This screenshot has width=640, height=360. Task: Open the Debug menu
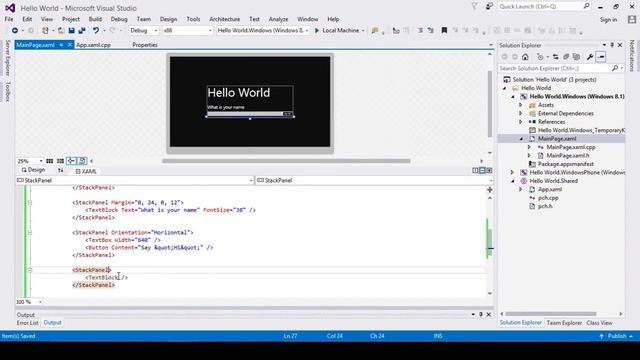[119, 19]
